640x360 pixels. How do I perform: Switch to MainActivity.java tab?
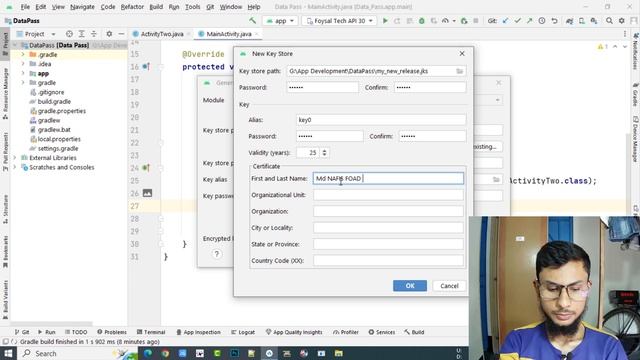click(228, 34)
